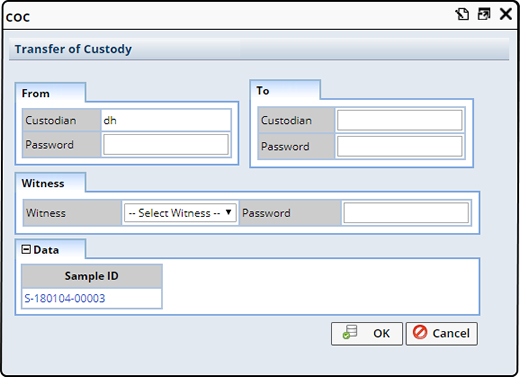Image resolution: width=520 pixels, height=377 pixels.
Task: Click the Sample ID column header
Action: pyautogui.click(x=92, y=276)
